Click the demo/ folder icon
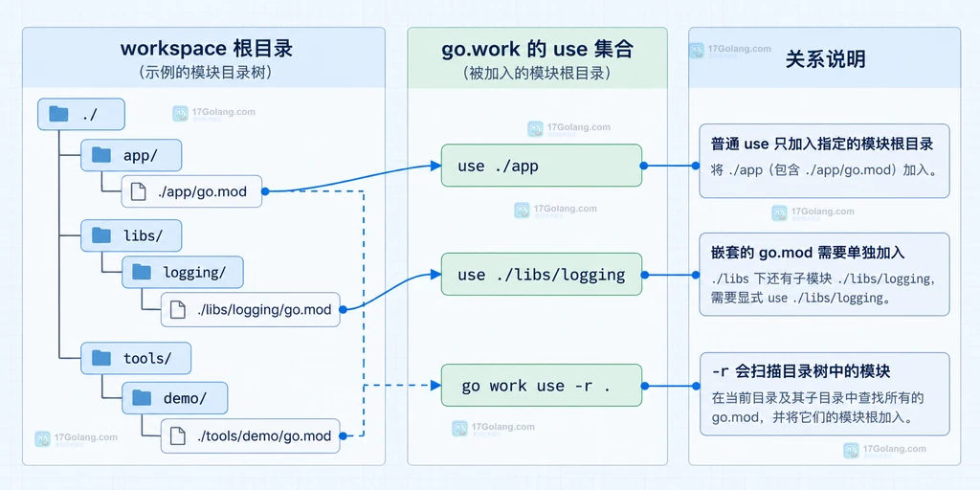Image resolution: width=980 pixels, height=490 pixels. (x=142, y=397)
